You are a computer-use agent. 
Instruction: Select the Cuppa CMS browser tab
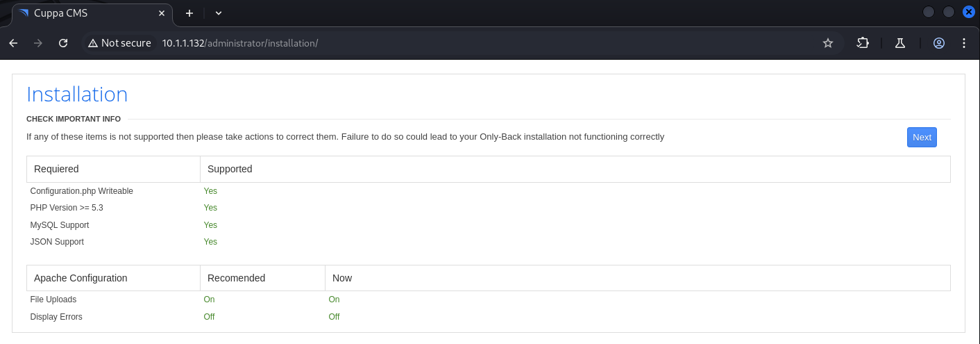pyautogui.click(x=92, y=13)
